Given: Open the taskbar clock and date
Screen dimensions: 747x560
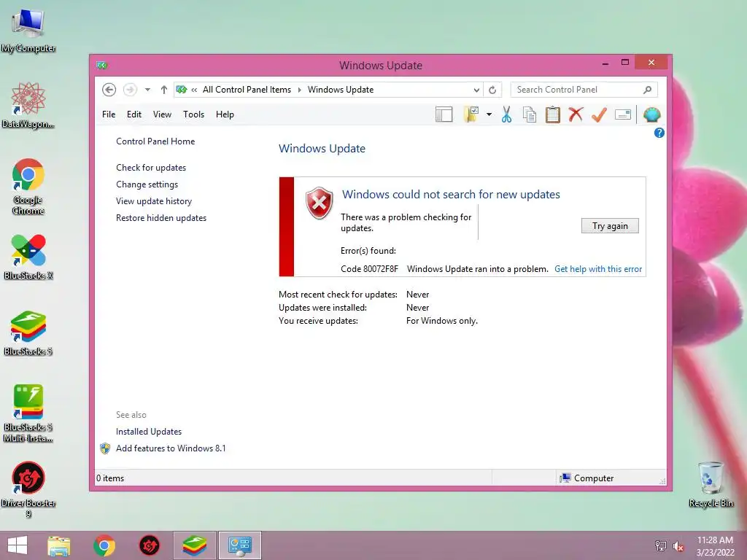Looking at the screenshot, I should pos(715,546).
